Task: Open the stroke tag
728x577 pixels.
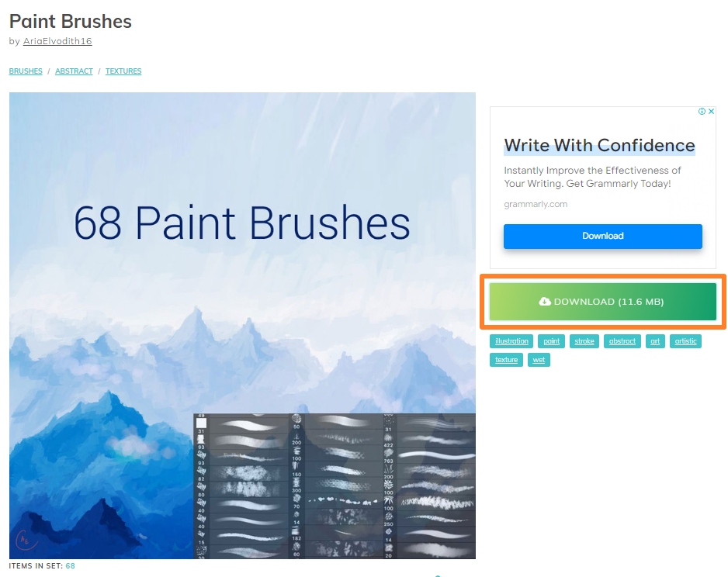Action: [x=584, y=341]
